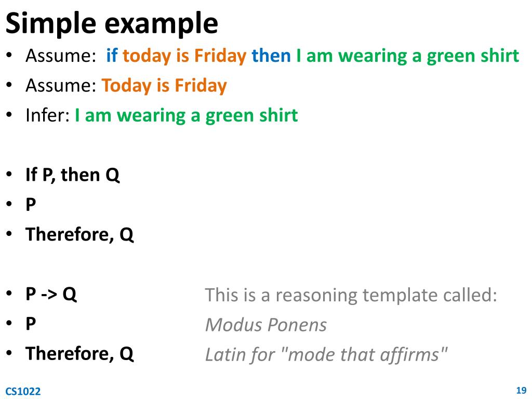Screen dimensions: 532x399
Task: Select the 'P' below the 'P -> Q' formula
Action: pyautogui.click(x=31, y=324)
